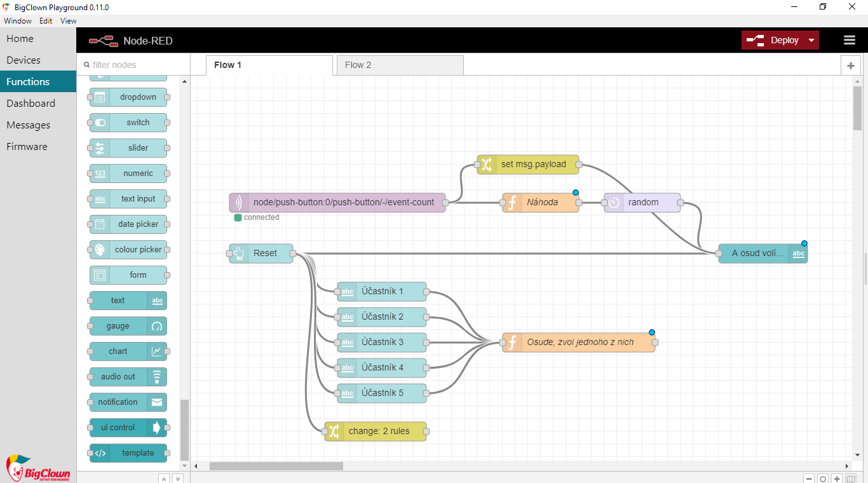Click the Deploy button
Image resolution: width=868 pixels, height=483 pixels.
[x=773, y=40]
